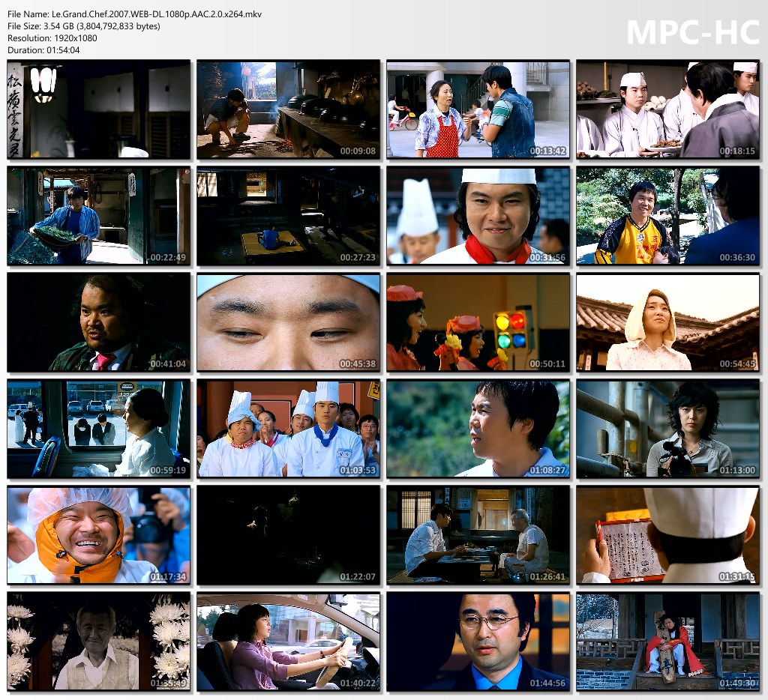Select the thumbnail stamped 00:54:45
The width and height of the screenshot is (768, 700).
coord(667,322)
